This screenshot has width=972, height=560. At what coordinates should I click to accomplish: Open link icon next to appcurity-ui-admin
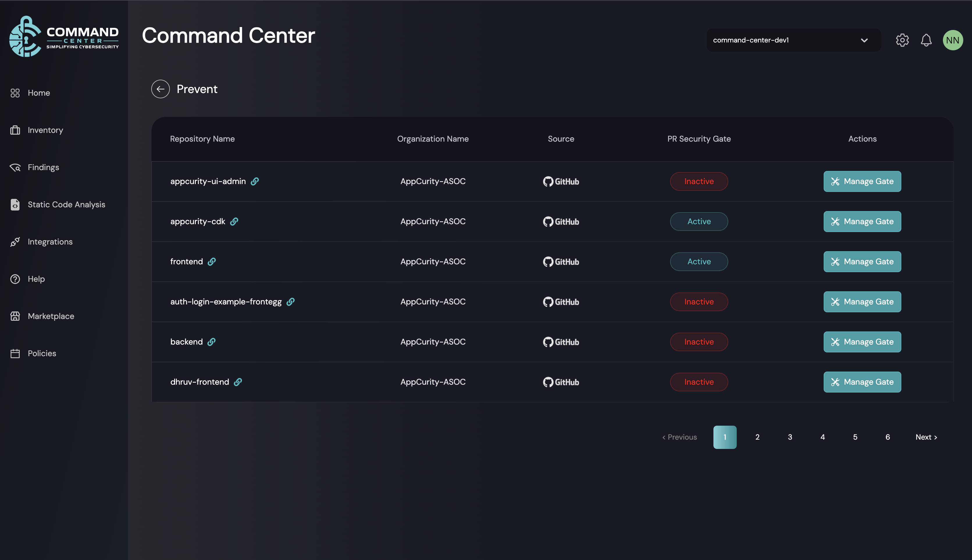point(255,181)
